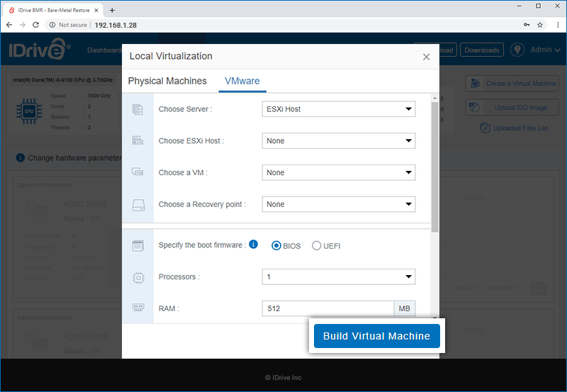Viewport: 567px width, 392px height.
Task: Click the dialog's vertical scrollbar thumb
Action: click(434, 167)
